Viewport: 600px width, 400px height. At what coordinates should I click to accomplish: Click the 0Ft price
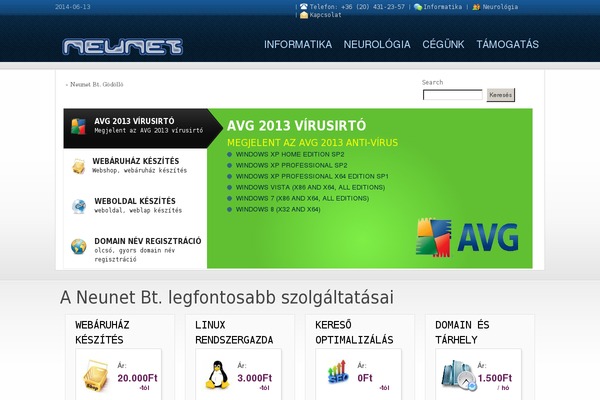coord(365,378)
